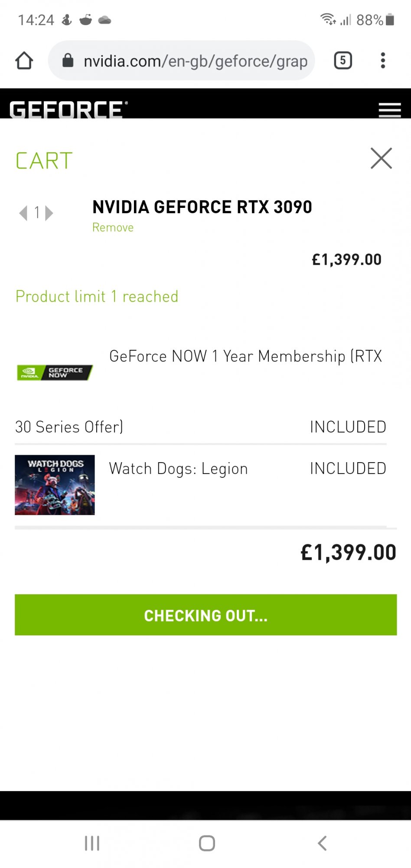411x868 pixels.
Task: Tap the browser home icon
Action: click(24, 61)
